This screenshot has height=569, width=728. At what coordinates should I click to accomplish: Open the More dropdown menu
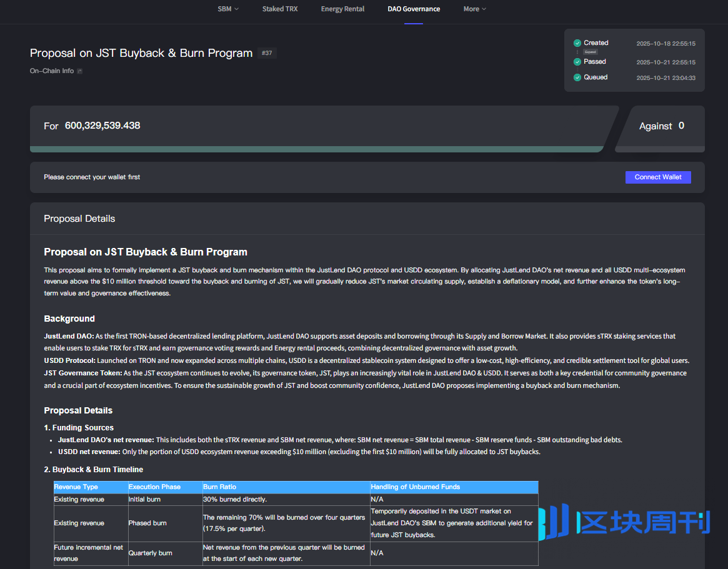point(474,9)
